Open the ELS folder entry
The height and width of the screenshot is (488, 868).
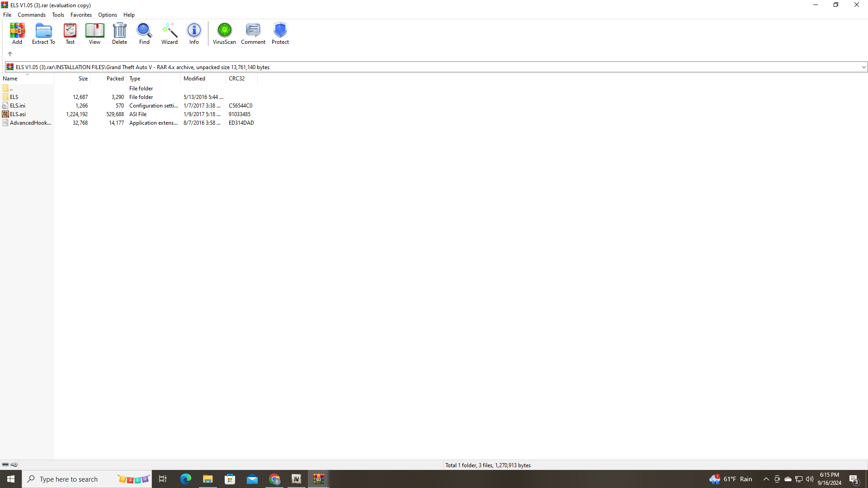(14, 97)
